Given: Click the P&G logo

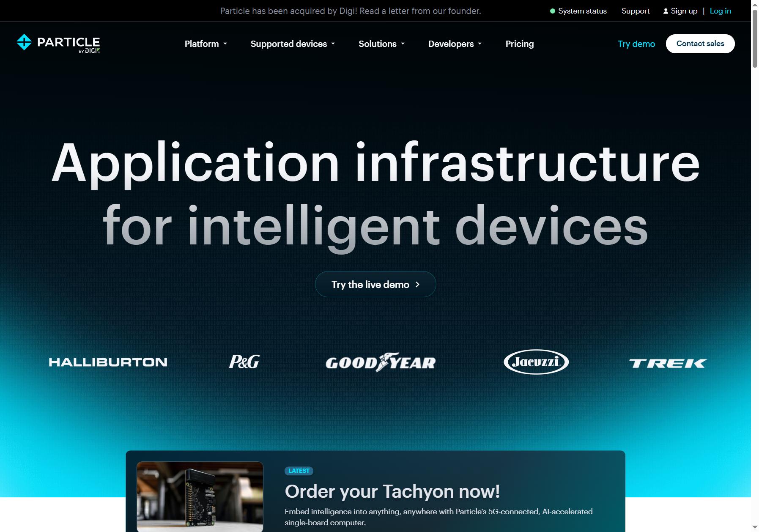Looking at the screenshot, I should tap(244, 362).
